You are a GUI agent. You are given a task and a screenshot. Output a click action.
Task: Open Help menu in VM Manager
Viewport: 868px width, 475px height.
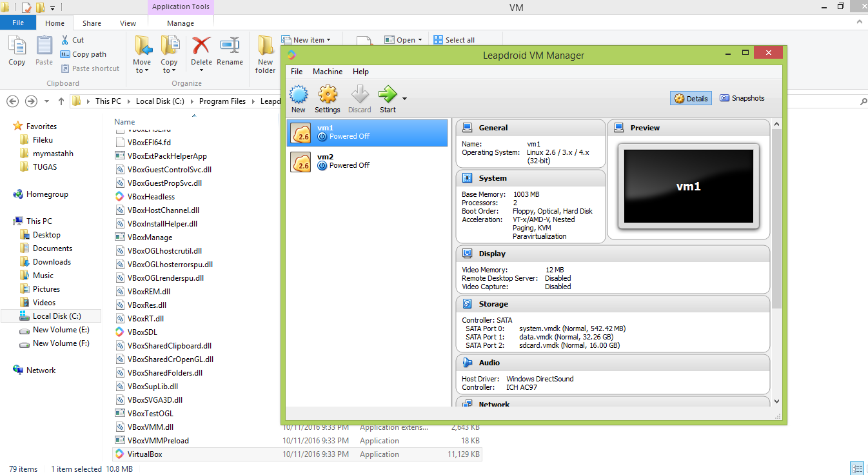360,72
